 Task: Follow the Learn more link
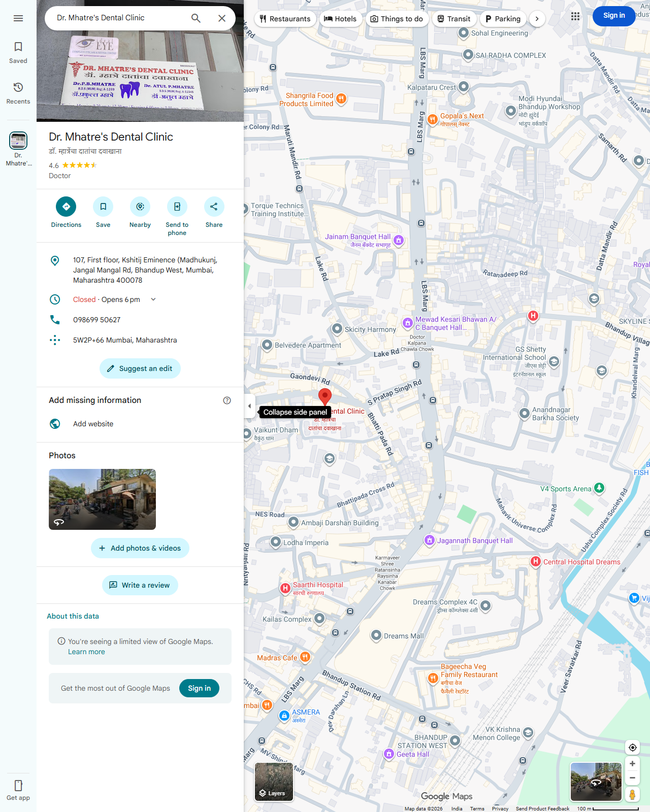click(x=86, y=652)
